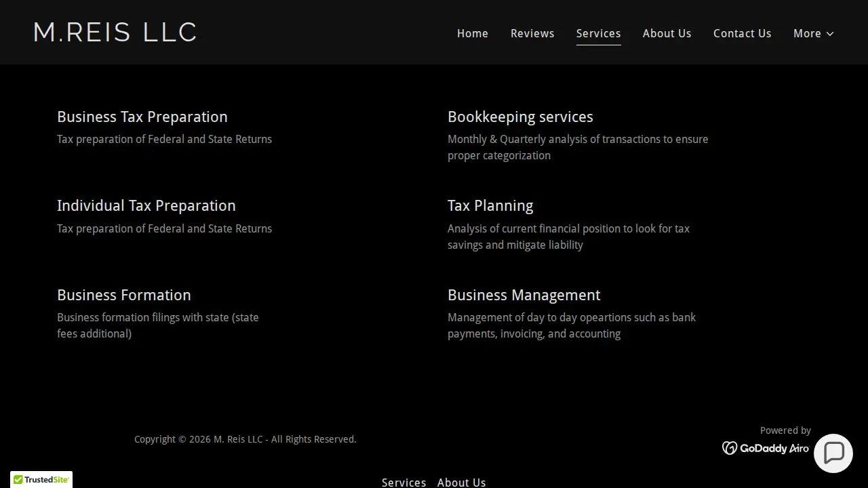Viewport: 868px width, 488px height.
Task: Click the Business Tax Preparation returns description
Action: [164, 139]
